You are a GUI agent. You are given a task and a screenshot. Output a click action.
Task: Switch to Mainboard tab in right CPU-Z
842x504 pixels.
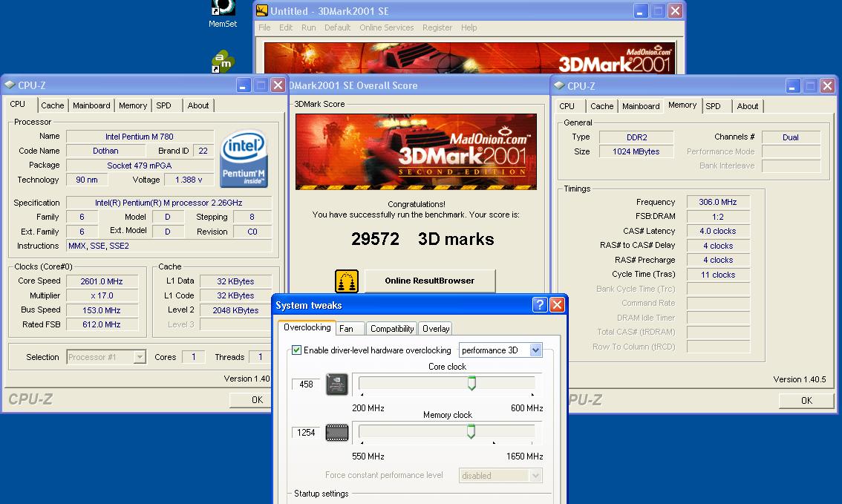pyautogui.click(x=642, y=106)
